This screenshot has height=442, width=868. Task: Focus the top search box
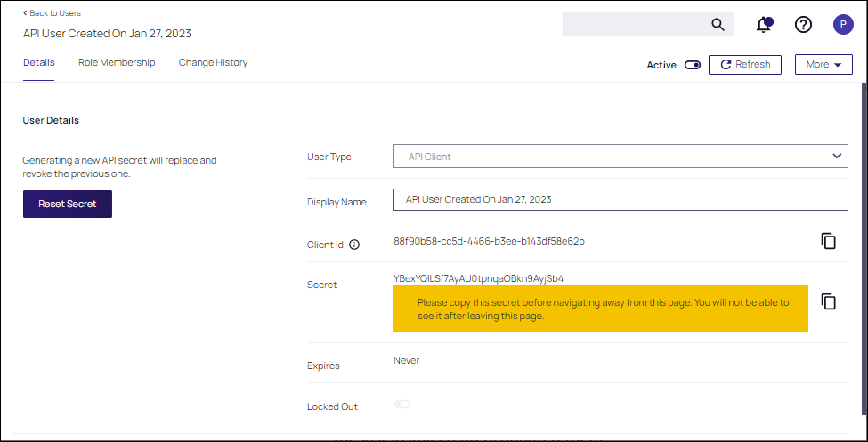click(634, 25)
